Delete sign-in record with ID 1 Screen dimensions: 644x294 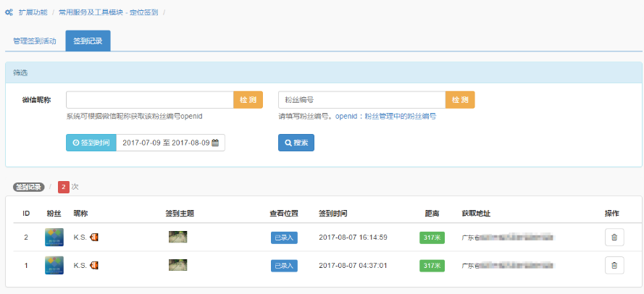[x=614, y=265]
